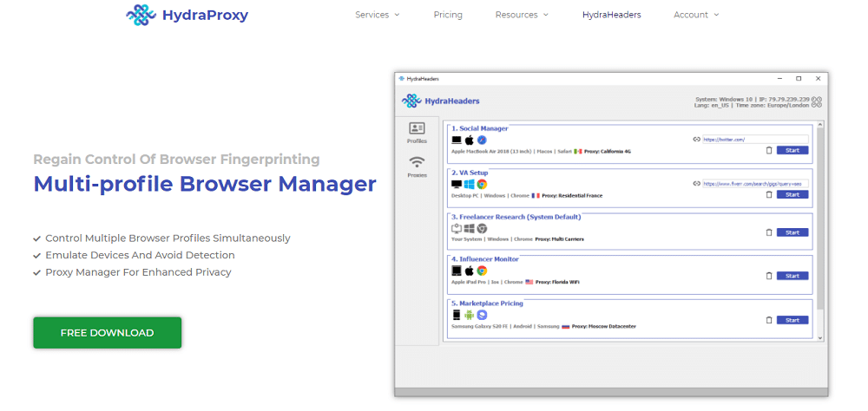Click the Apple icon in Influencer Monitor
Screen dimensions: 868x411
point(470,271)
